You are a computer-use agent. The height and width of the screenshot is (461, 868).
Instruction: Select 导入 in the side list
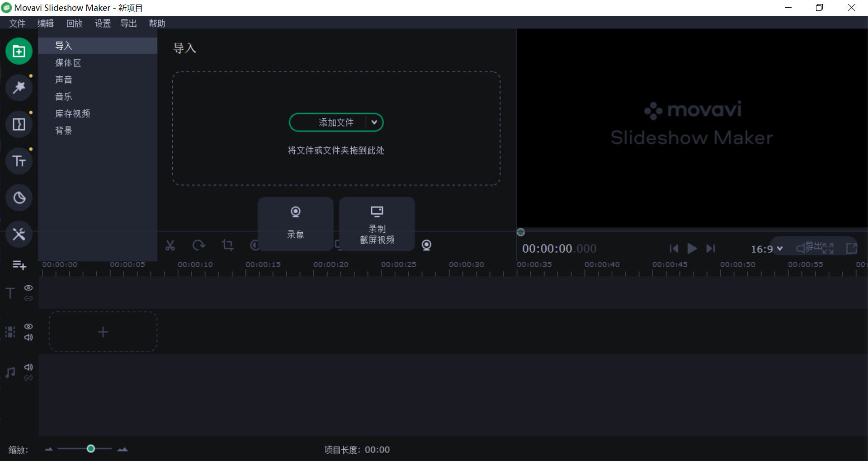point(98,46)
